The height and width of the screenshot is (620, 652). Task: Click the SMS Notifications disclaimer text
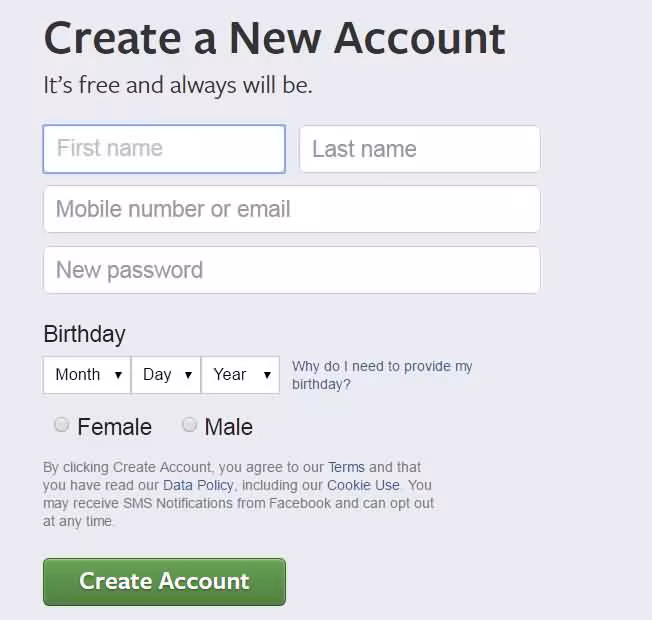[238, 503]
